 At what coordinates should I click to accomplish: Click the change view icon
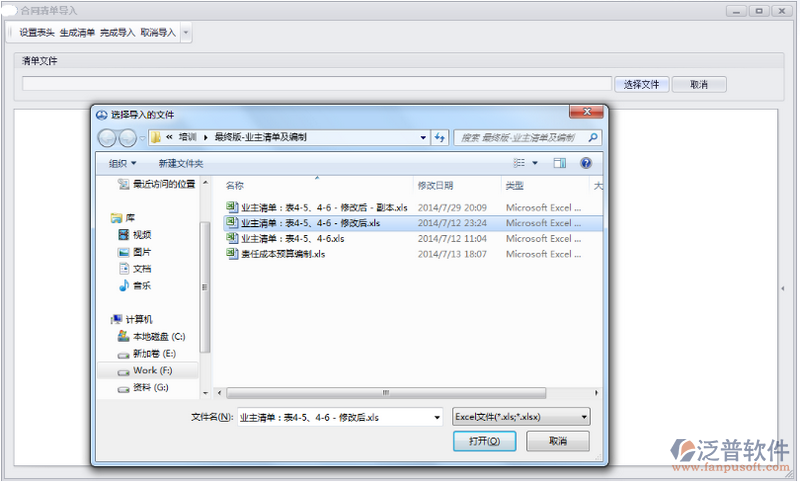[x=519, y=163]
